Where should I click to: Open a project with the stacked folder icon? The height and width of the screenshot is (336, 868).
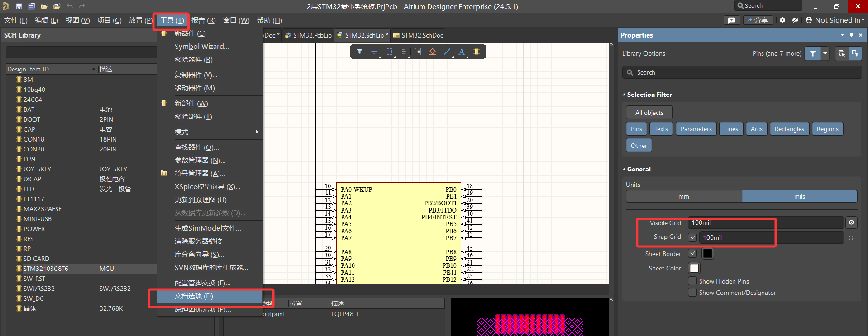tap(57, 6)
